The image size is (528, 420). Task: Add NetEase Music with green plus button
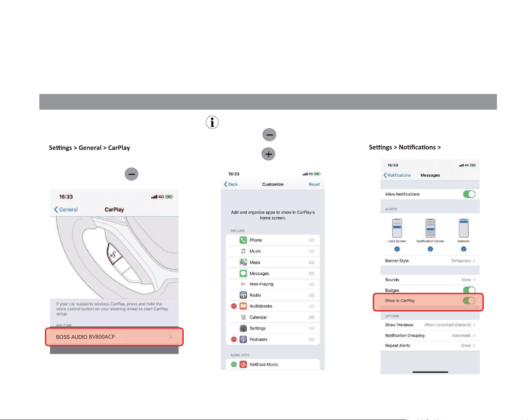click(x=234, y=364)
